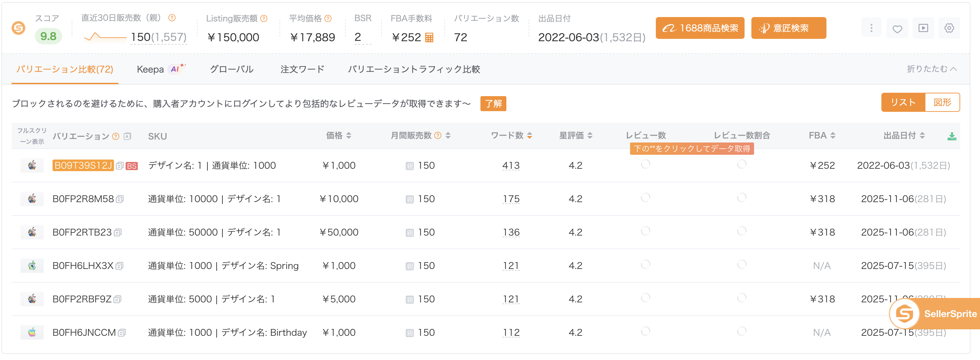Open product thumbnail of Birthday design row

[32, 333]
